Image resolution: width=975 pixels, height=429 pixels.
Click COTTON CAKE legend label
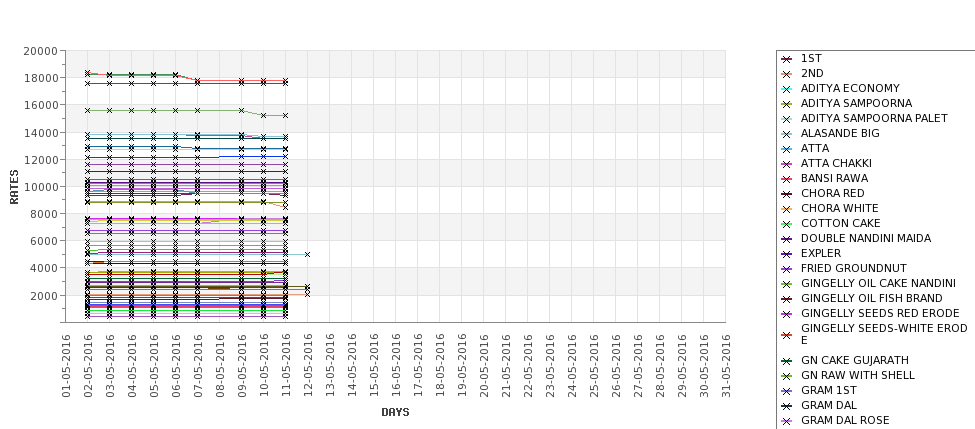pyautogui.click(x=841, y=223)
